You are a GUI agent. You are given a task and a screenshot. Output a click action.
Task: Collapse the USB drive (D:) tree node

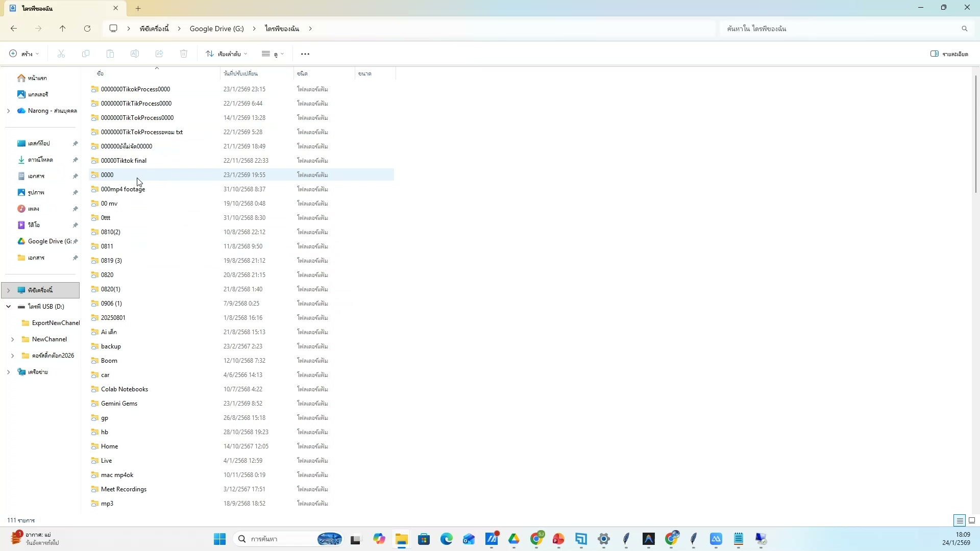coord(9,307)
